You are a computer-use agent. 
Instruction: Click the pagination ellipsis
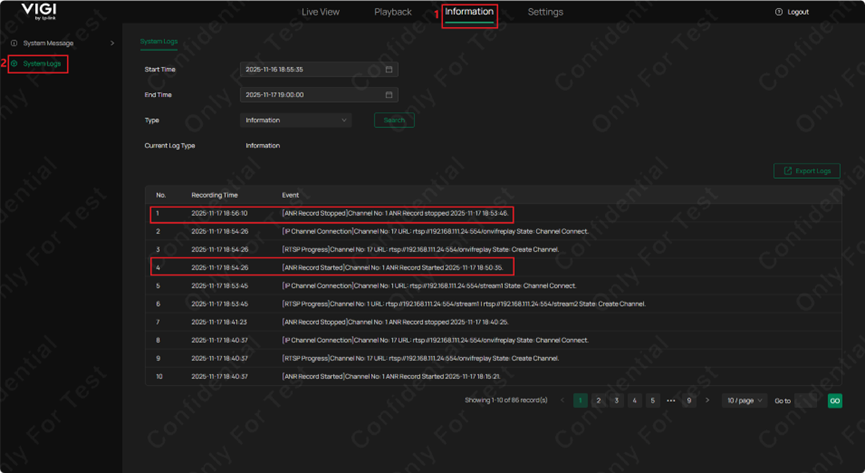[x=671, y=401]
